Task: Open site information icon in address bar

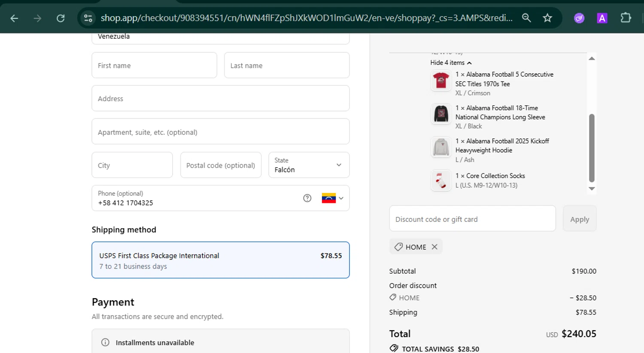Action: (x=88, y=18)
